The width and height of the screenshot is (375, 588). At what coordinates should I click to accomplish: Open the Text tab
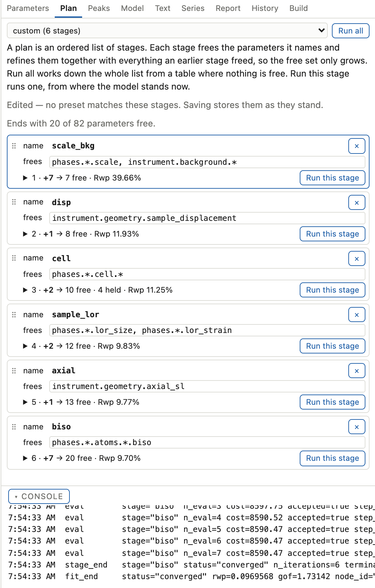[x=163, y=8]
